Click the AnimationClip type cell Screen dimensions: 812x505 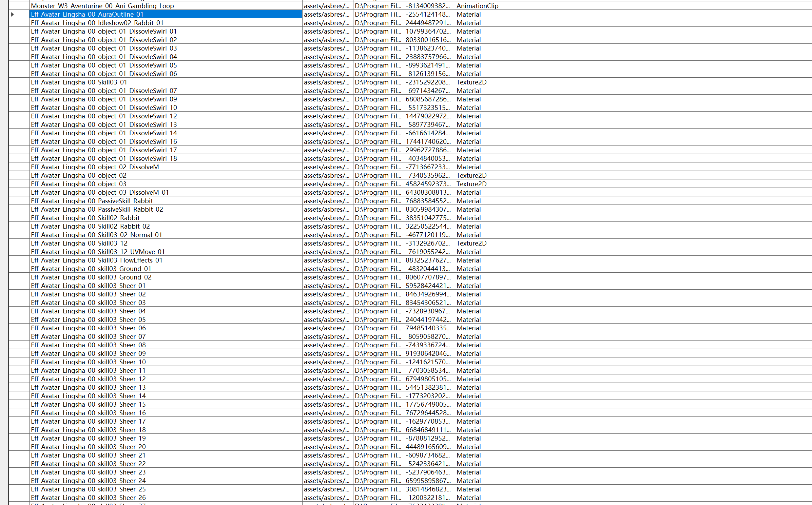tap(477, 6)
